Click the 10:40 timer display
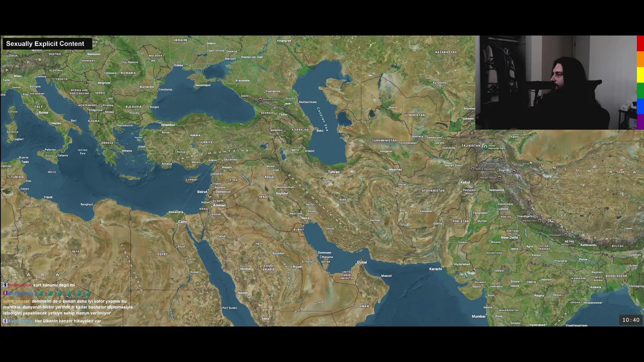Screen dimensions: 644x362 (x=631, y=320)
